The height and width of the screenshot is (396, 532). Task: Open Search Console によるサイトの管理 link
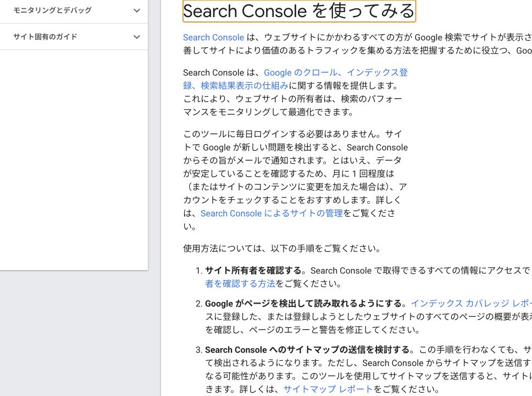coord(271,213)
